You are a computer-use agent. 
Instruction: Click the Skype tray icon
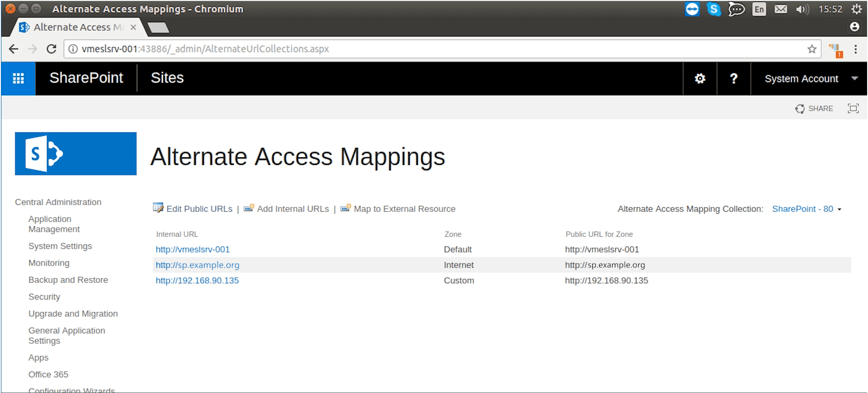(714, 9)
